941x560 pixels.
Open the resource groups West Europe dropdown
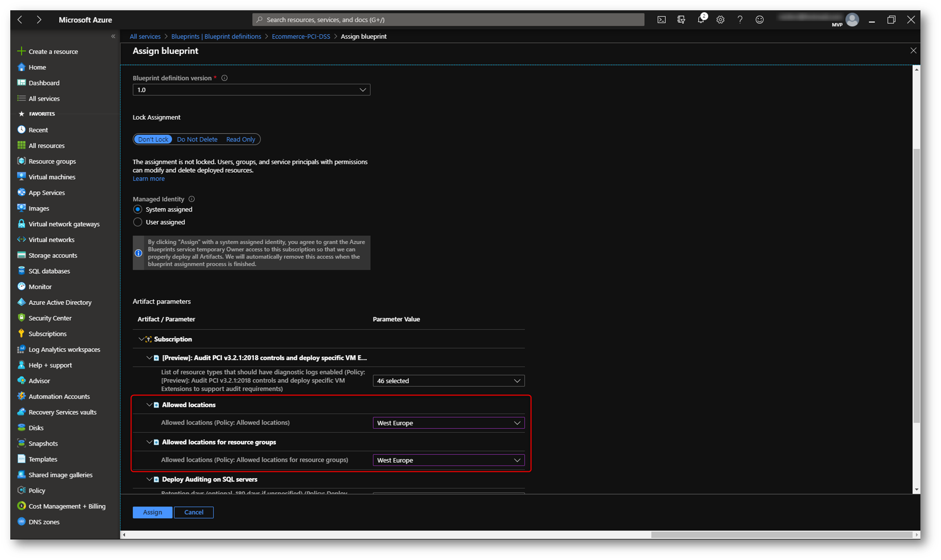click(448, 460)
